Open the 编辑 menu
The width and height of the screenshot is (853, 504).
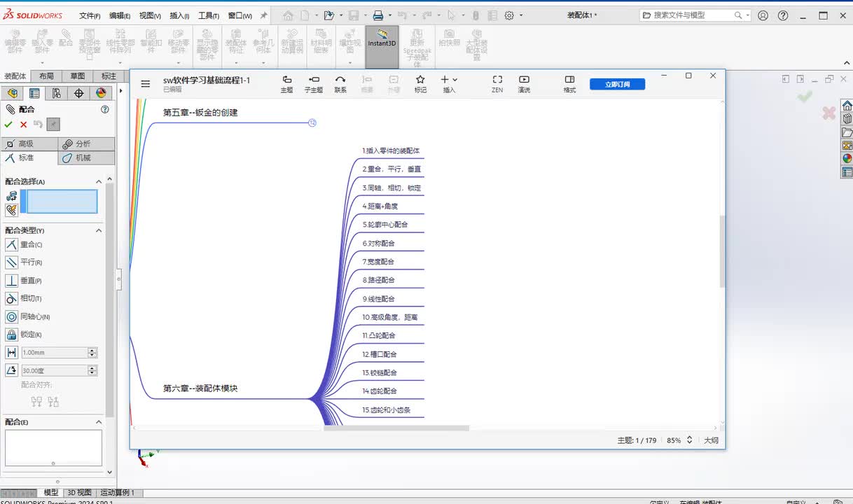(119, 15)
